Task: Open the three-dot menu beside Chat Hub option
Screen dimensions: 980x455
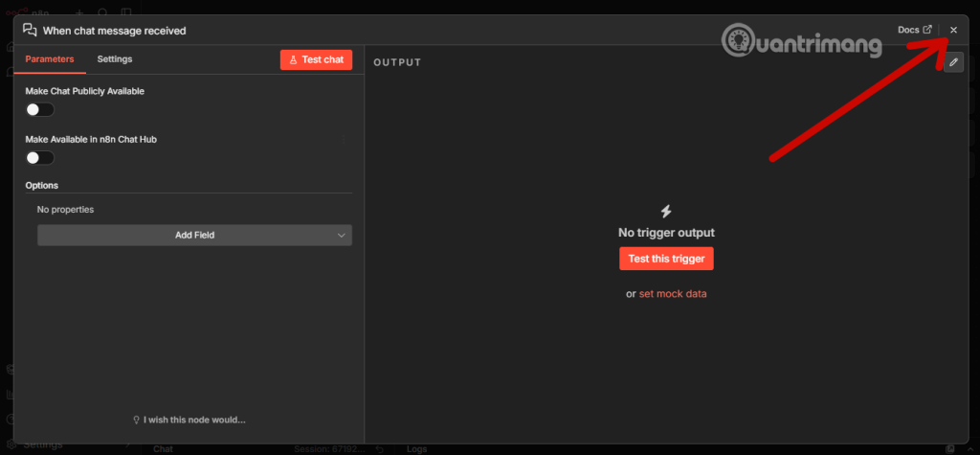Action: click(x=344, y=140)
